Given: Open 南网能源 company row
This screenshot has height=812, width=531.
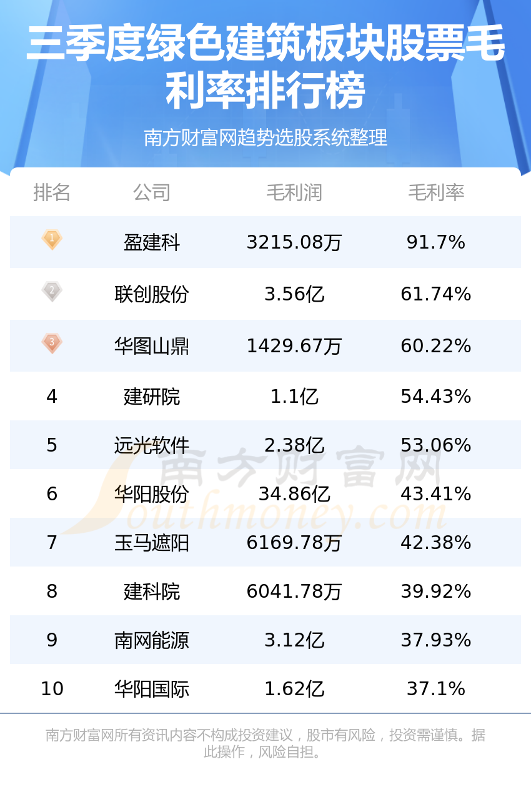Looking at the screenshot, I should [265, 640].
